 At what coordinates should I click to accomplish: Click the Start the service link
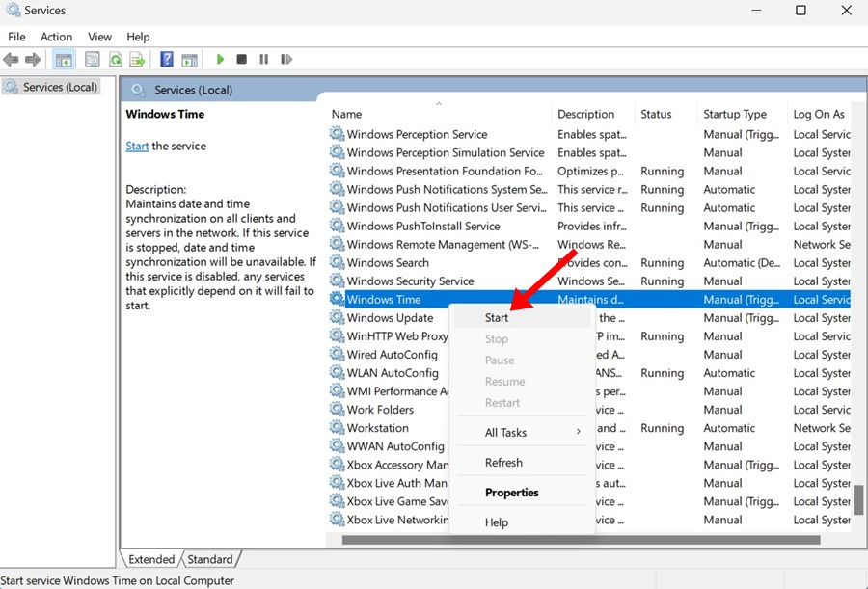pyautogui.click(x=137, y=147)
